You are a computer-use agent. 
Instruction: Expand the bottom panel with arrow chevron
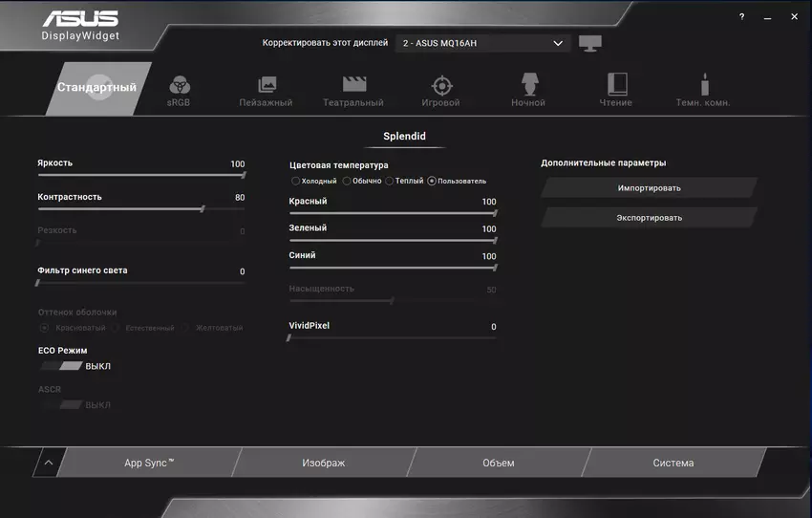(48, 463)
